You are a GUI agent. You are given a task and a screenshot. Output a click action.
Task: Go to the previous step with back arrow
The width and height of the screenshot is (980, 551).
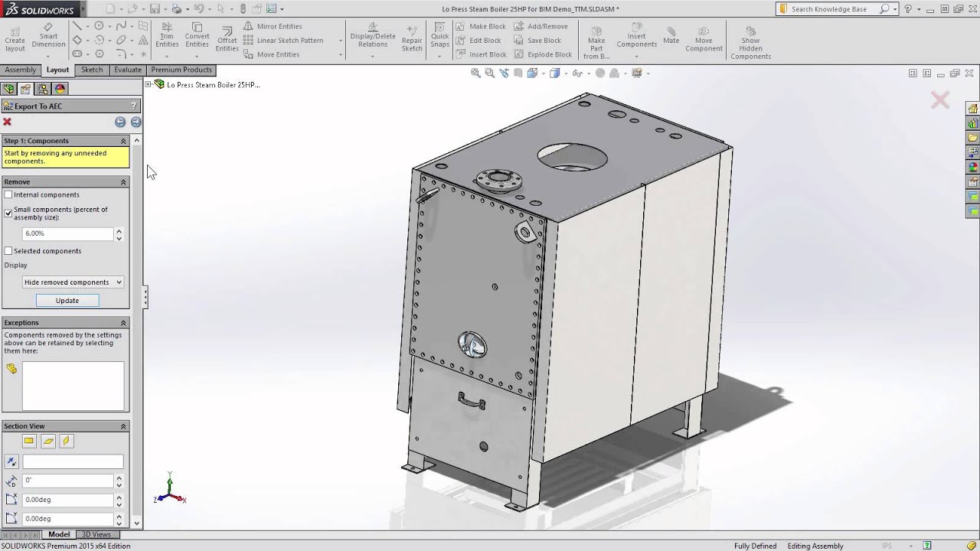coord(120,122)
